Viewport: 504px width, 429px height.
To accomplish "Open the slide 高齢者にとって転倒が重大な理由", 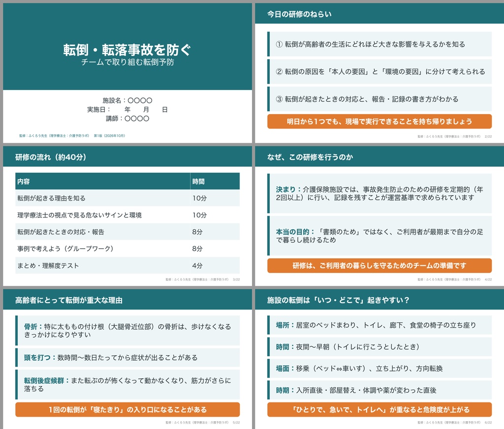I will [127, 359].
